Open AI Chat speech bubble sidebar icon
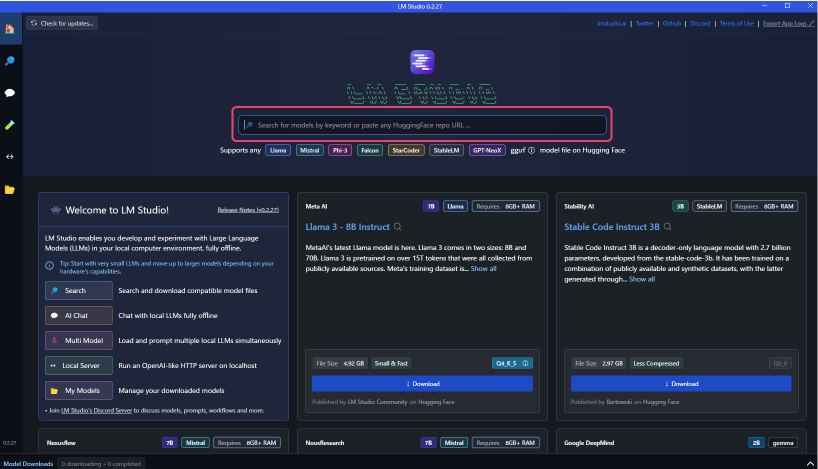The image size is (818, 469). 10,93
